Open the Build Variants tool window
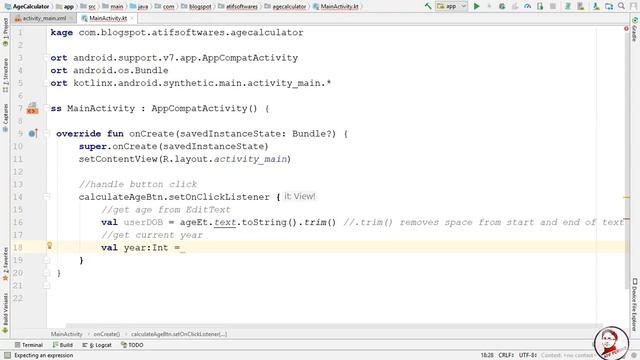This screenshot has width=640, height=360. tap(5, 314)
